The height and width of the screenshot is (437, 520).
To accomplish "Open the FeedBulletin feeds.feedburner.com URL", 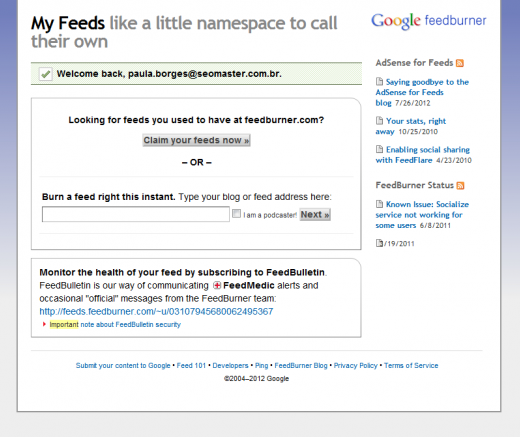I will click(x=156, y=311).
